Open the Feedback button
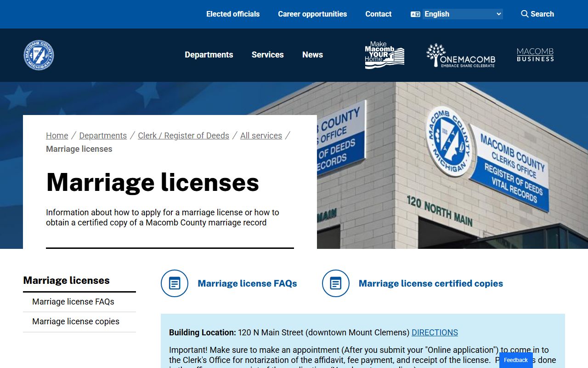 click(x=516, y=360)
